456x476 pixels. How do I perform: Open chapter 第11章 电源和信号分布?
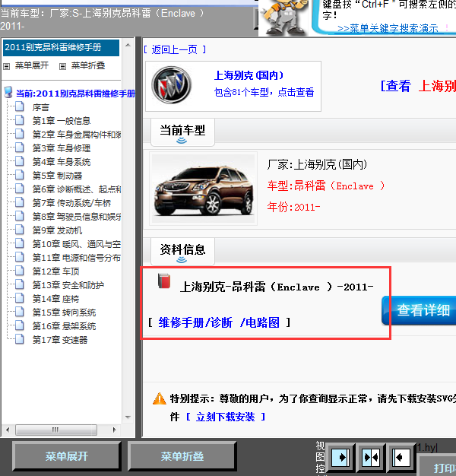[77, 258]
